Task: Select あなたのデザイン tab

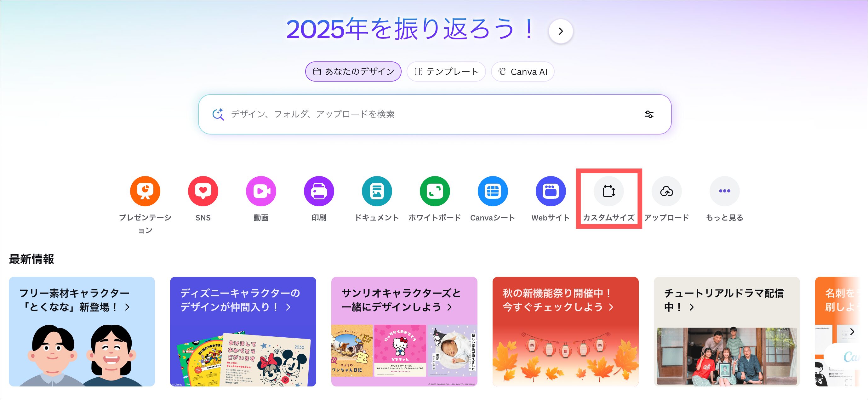Action: click(x=353, y=72)
